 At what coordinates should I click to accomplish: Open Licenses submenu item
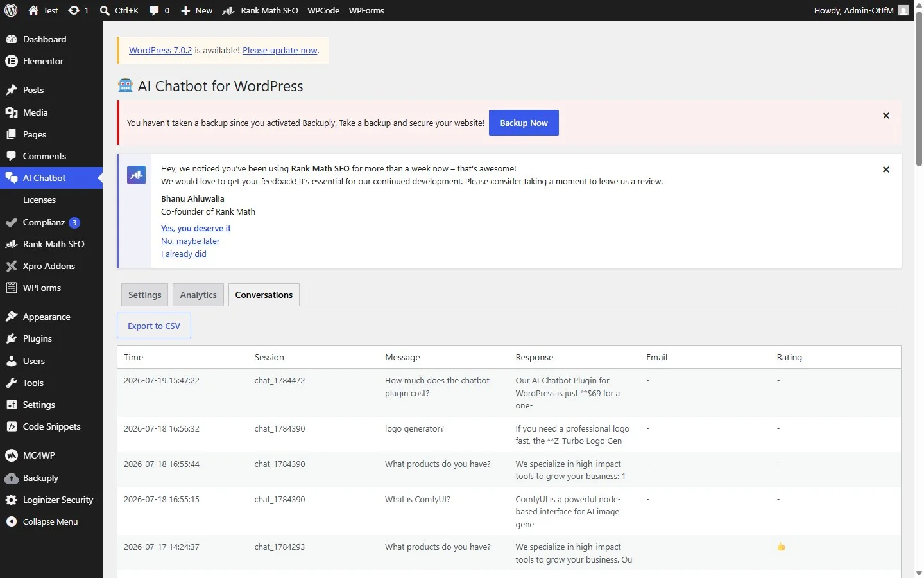click(39, 200)
